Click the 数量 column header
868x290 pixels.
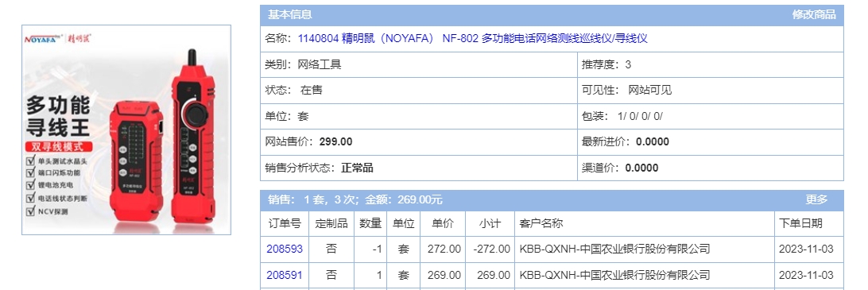(x=370, y=223)
